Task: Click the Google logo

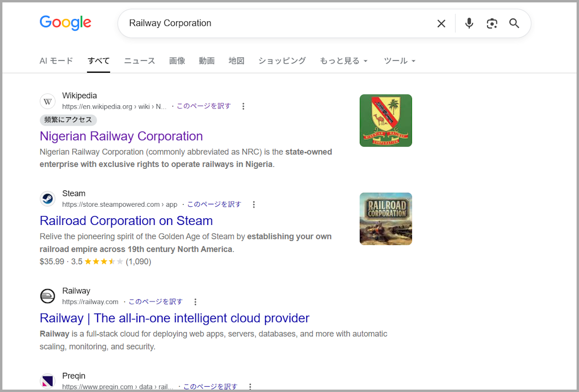Action: 65,23
